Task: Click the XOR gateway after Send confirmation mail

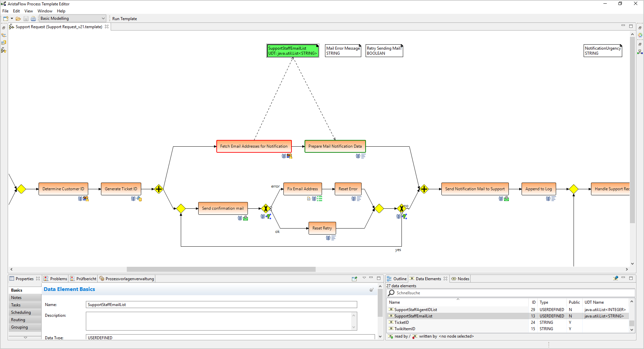Action: pos(266,208)
